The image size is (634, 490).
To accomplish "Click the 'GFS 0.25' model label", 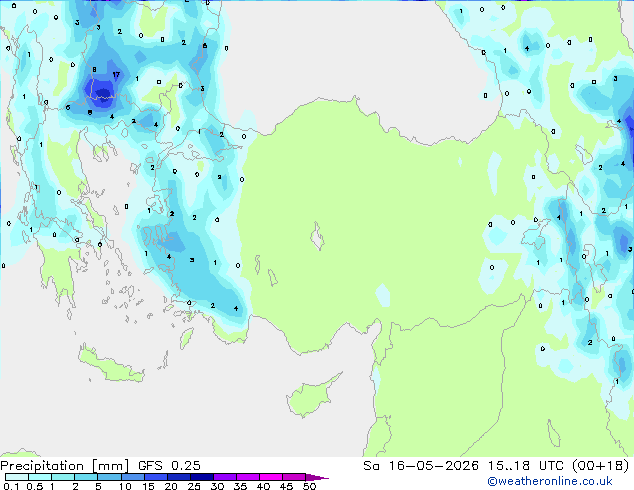I will pos(169,466).
